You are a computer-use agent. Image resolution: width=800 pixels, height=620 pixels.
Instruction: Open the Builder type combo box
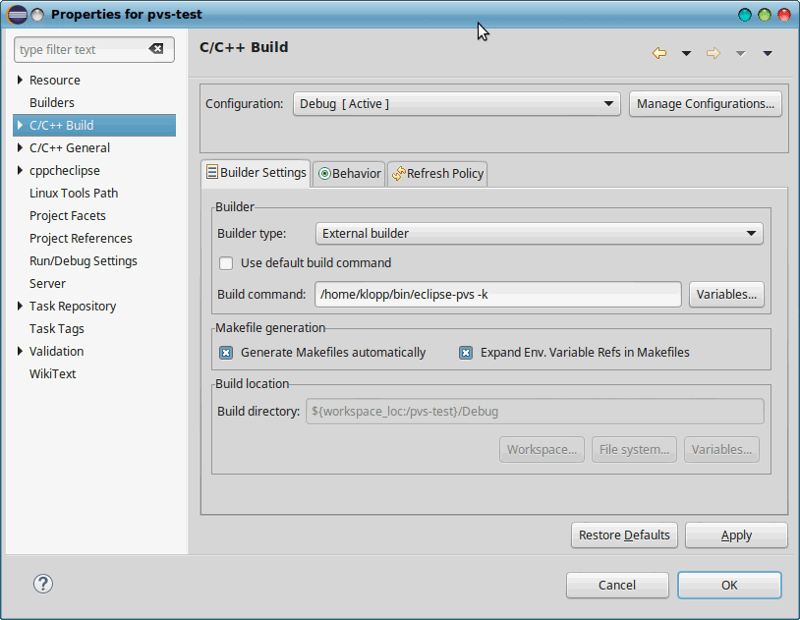pyautogui.click(x=539, y=234)
